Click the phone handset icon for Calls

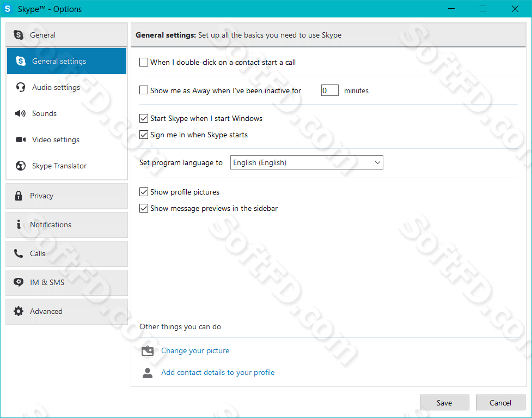point(19,253)
